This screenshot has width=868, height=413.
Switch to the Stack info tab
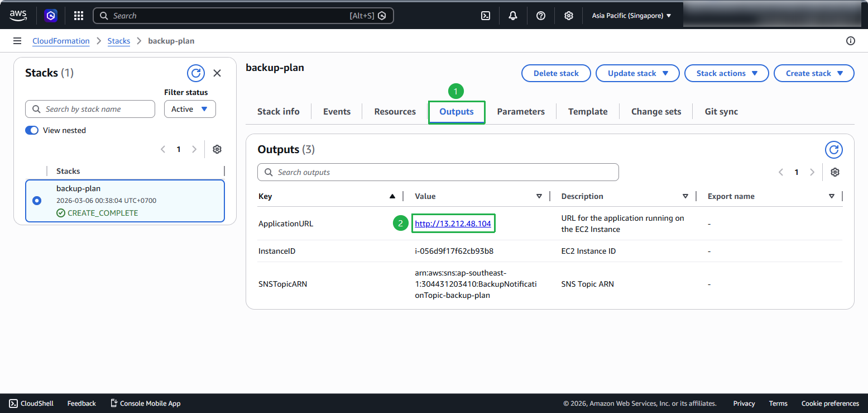(278, 111)
